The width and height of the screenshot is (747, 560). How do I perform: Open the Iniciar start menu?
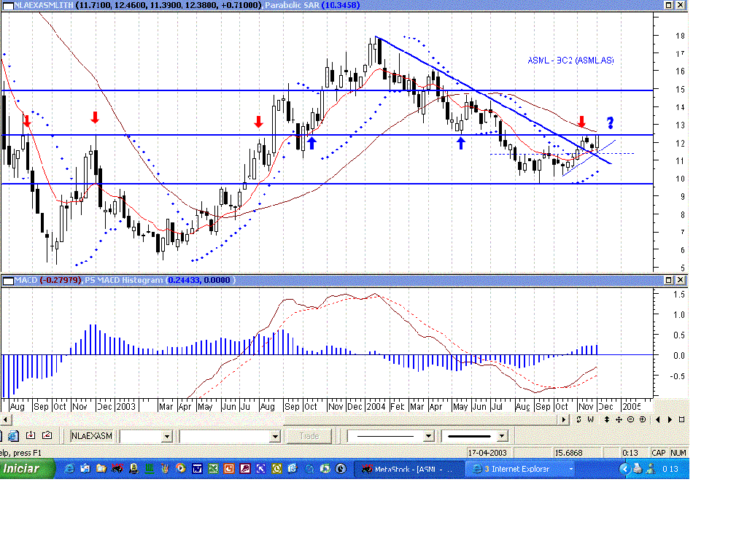click(27, 469)
